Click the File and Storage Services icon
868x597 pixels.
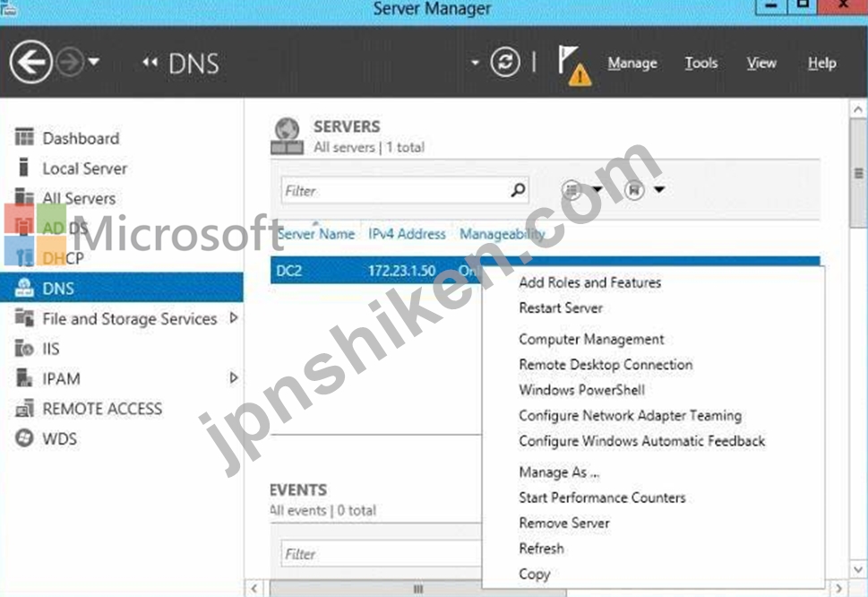click(24, 317)
